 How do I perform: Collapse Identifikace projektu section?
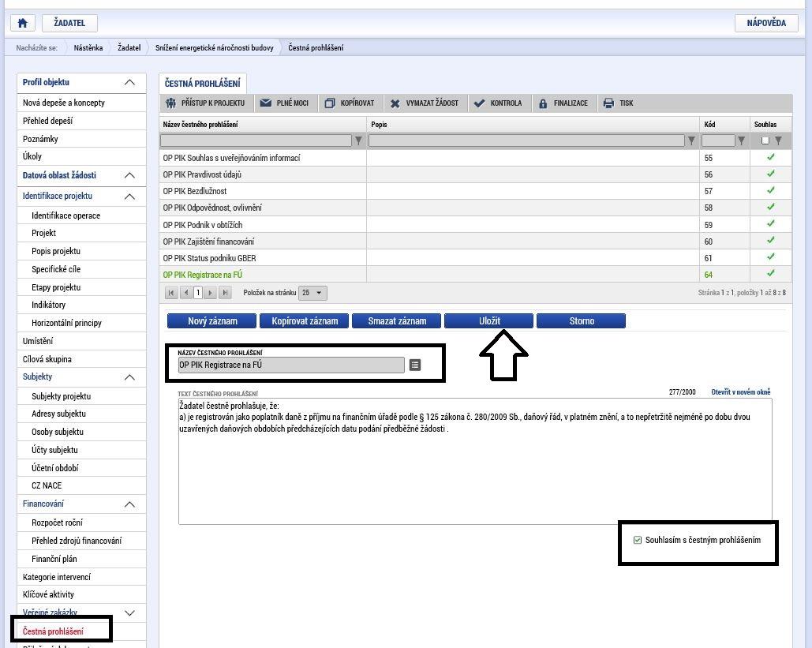click(129, 197)
